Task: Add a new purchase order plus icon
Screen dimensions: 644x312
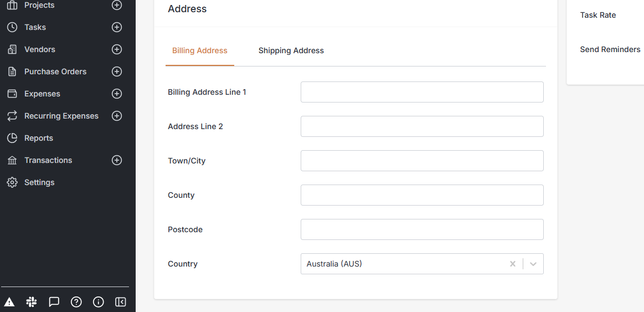Action: coord(117,71)
